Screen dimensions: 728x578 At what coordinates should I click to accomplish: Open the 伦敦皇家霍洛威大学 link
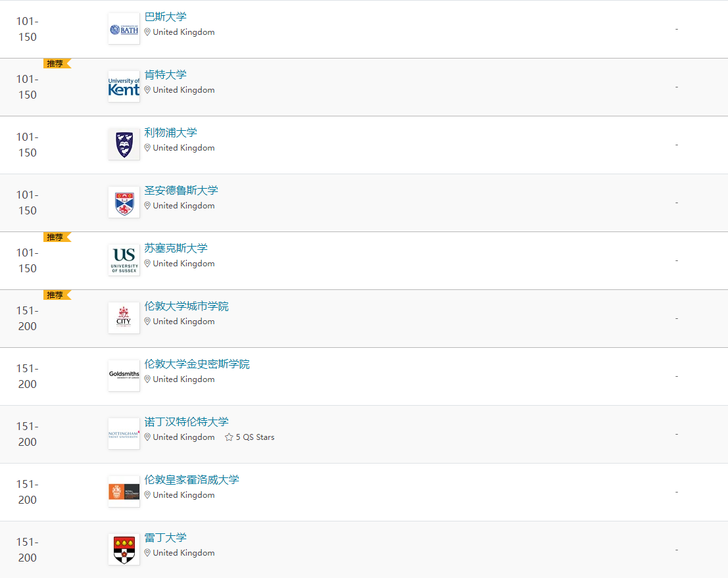192,479
